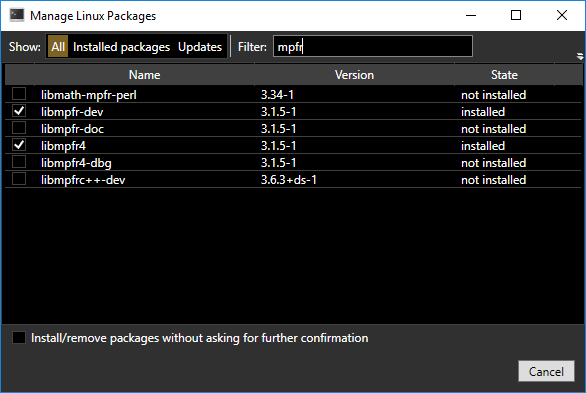Sort by the Version column header

(x=354, y=75)
